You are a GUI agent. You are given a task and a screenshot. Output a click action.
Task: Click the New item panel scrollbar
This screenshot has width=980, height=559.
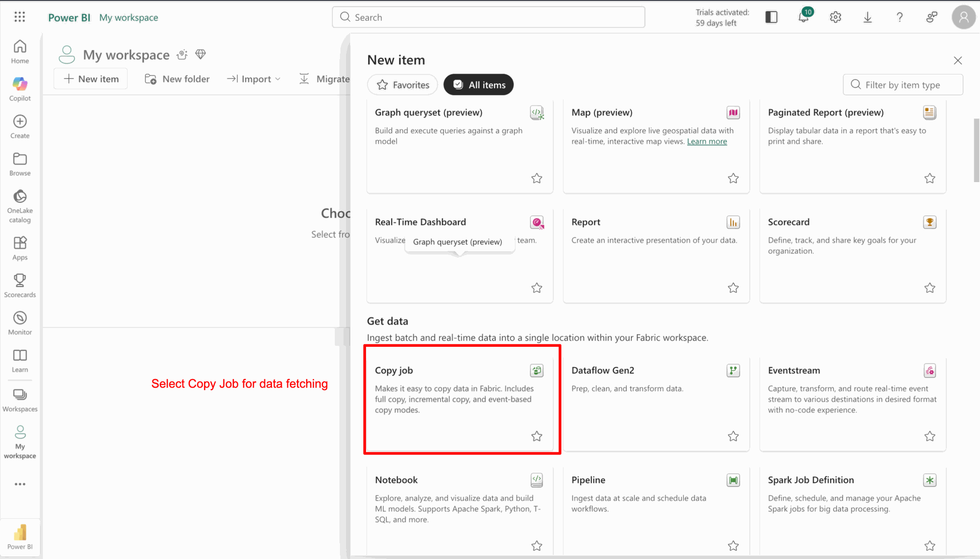976,150
